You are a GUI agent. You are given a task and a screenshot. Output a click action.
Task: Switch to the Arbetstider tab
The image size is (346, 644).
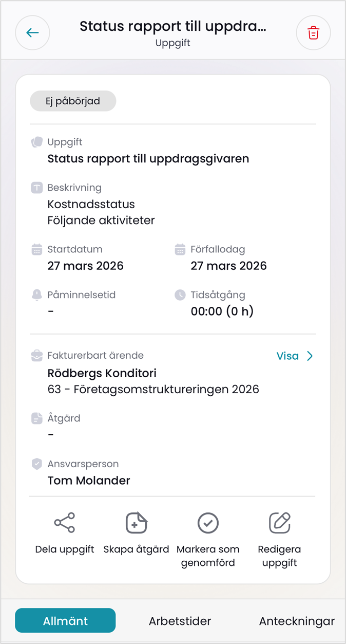(x=180, y=621)
